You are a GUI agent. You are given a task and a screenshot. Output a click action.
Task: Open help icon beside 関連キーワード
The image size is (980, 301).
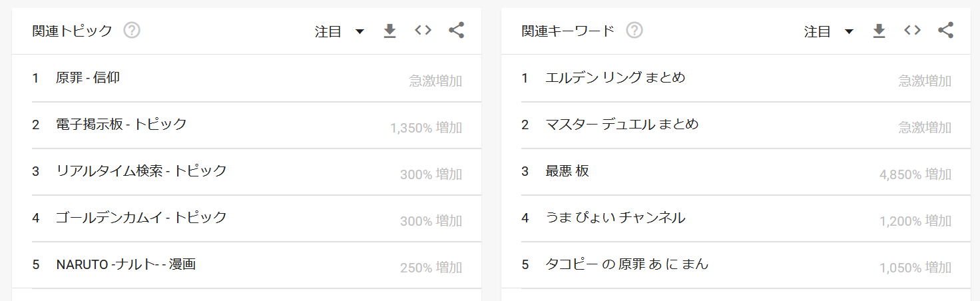pos(634,31)
